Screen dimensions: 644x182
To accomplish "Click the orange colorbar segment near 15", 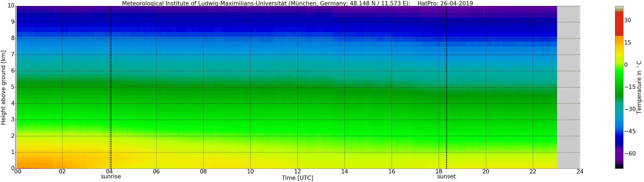I will coord(619,42).
